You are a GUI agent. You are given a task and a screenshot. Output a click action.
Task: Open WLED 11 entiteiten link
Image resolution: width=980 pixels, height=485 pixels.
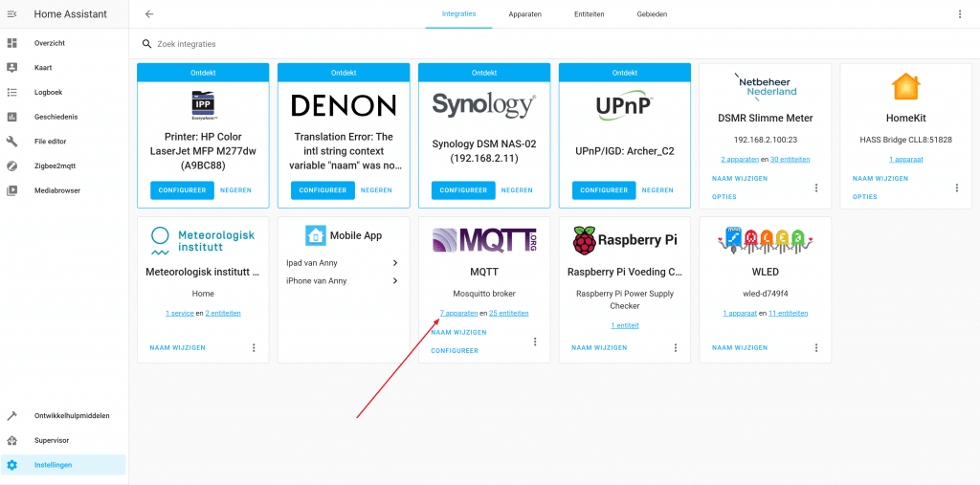pos(789,313)
